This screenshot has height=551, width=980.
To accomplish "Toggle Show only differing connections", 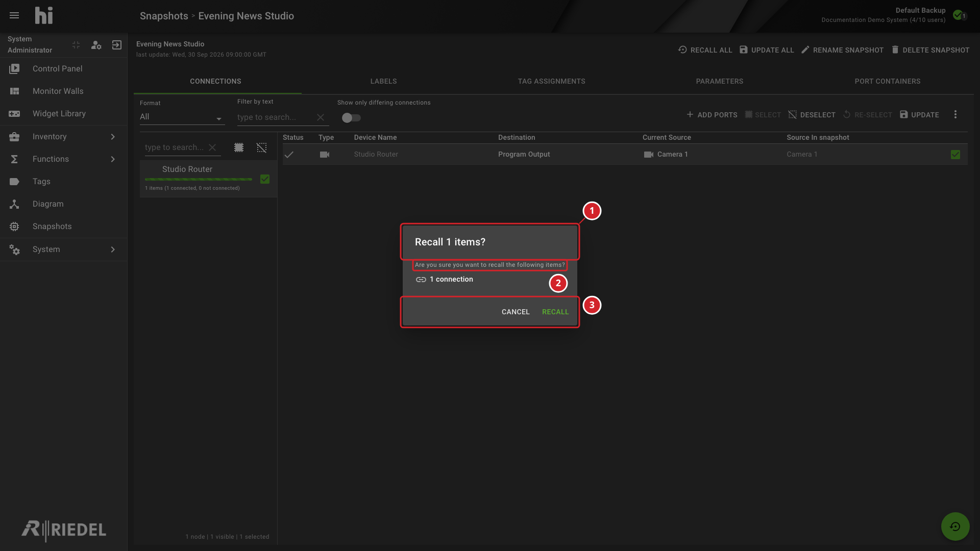I will tap(351, 118).
